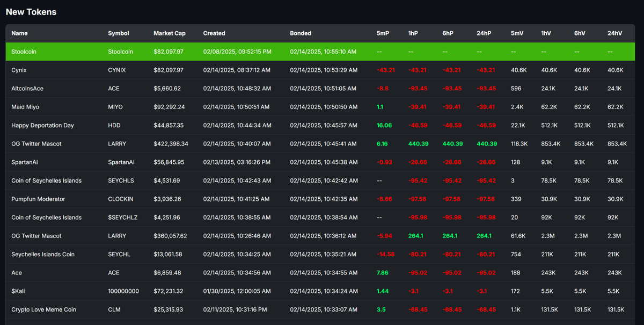Select the $6,859.48 market cap value

tap(167, 273)
